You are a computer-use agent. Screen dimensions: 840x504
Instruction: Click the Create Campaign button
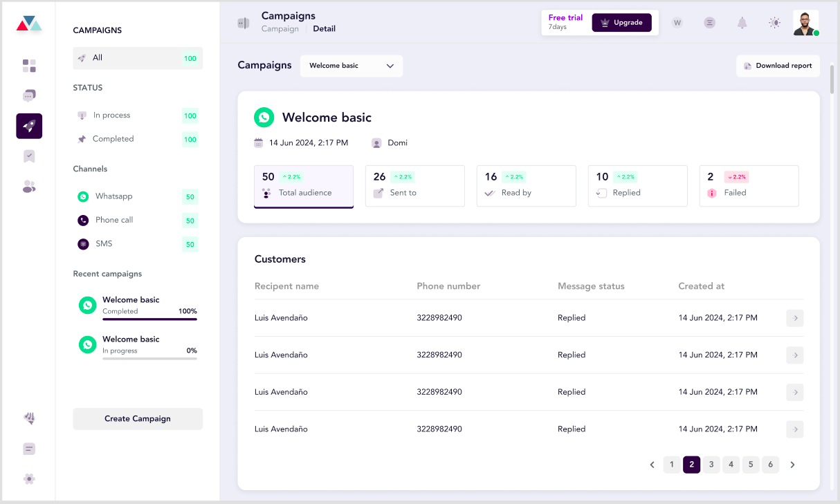click(x=138, y=419)
